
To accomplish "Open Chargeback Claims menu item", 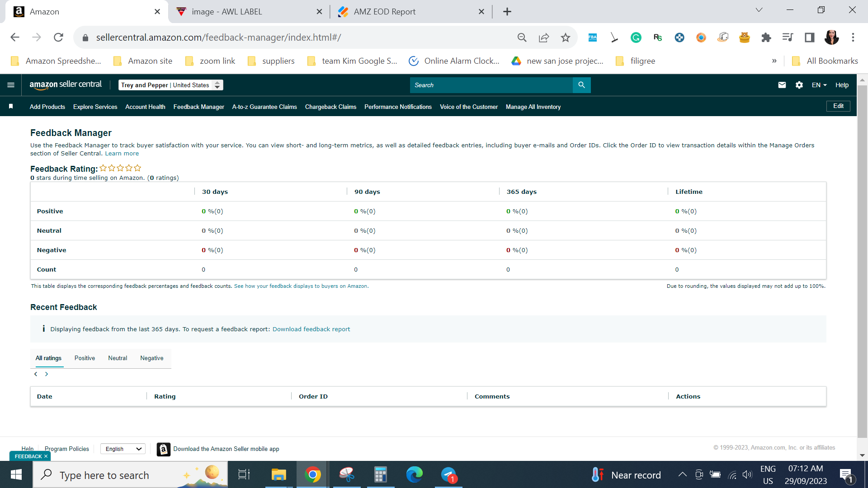I will tap(330, 107).
